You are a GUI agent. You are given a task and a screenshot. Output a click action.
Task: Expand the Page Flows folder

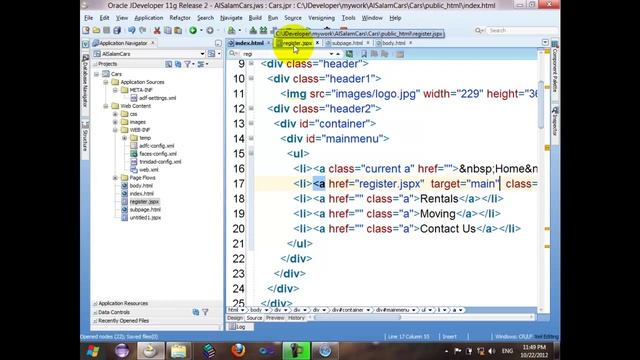[115, 178]
